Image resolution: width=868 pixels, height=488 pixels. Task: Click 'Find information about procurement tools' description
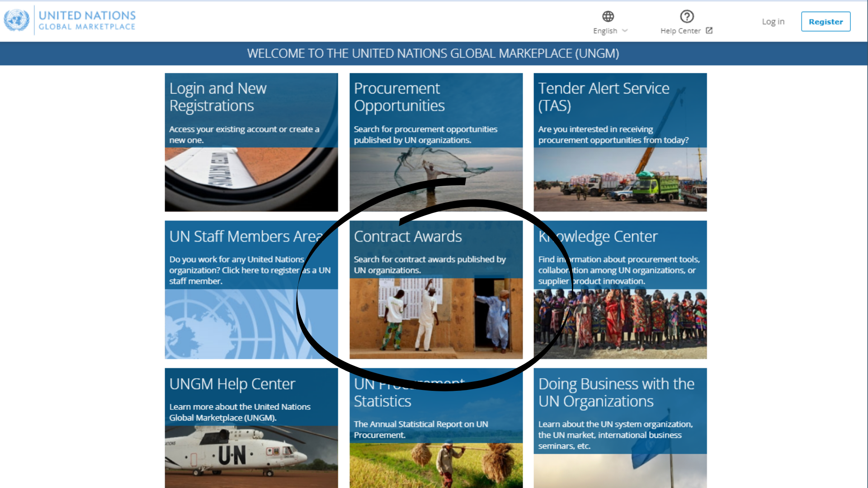(x=619, y=270)
